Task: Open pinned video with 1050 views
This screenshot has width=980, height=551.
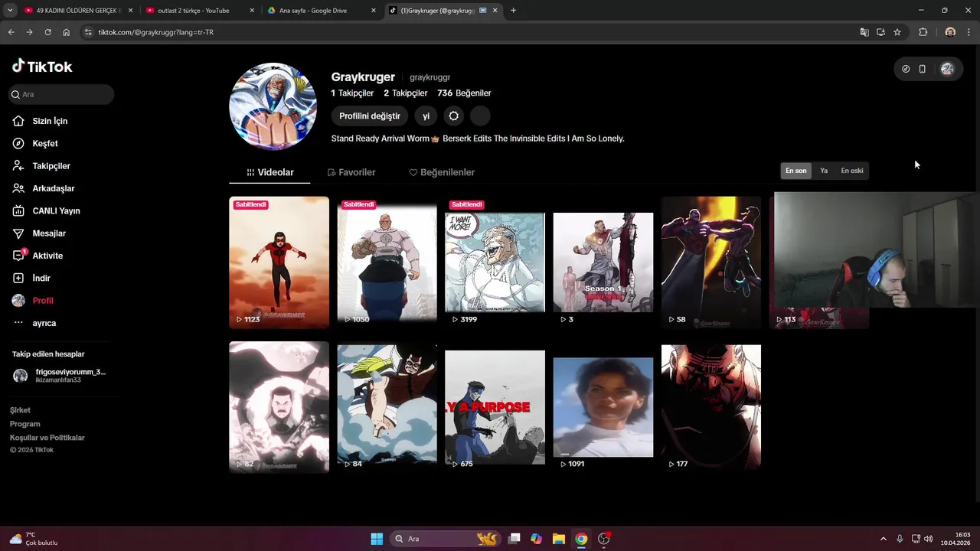Action: coord(387,262)
